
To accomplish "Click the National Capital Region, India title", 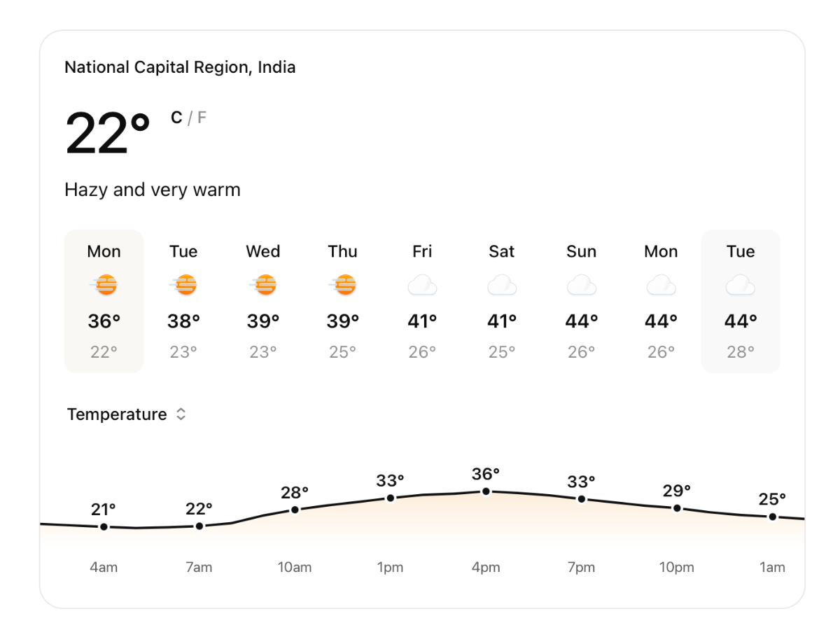I will [180, 68].
